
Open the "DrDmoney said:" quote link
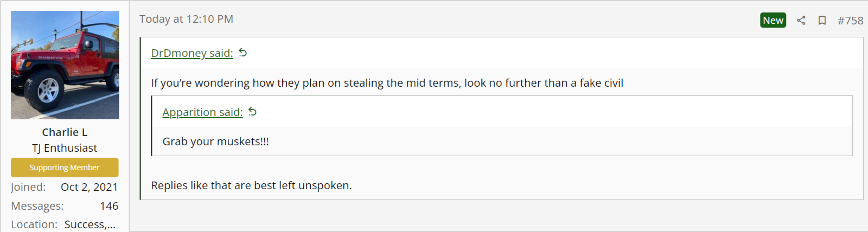192,53
